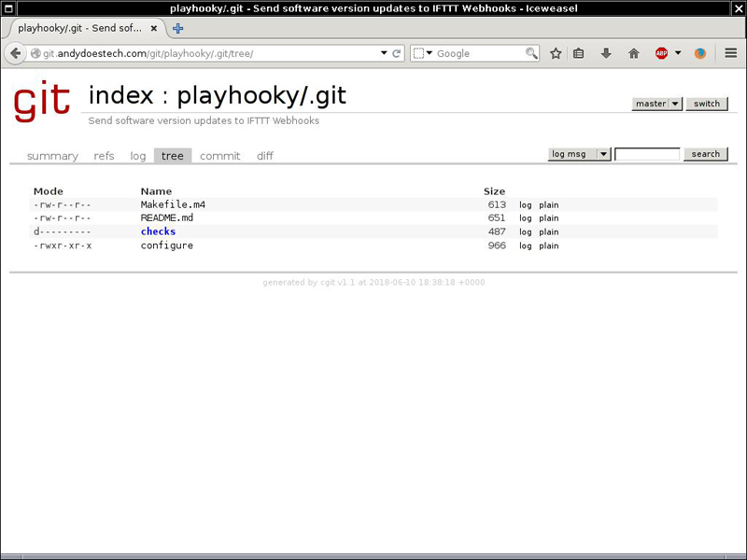Open the master branch dropdown
The width and height of the screenshot is (747, 560).
(656, 104)
